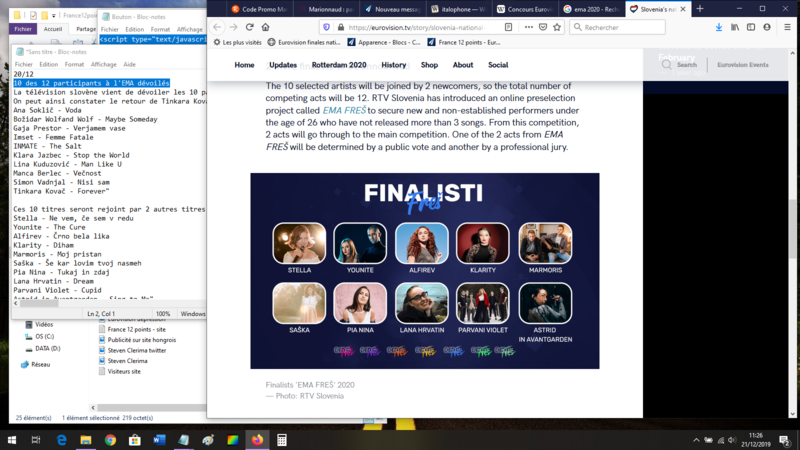The height and width of the screenshot is (450, 800).
Task: Show hidden system tray icons
Action: coord(696,440)
